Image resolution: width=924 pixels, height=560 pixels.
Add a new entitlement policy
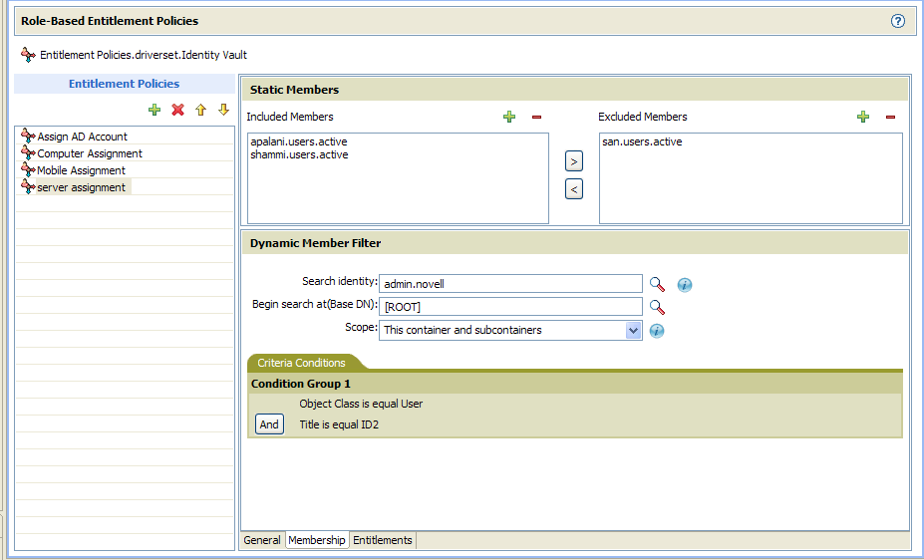pos(154,110)
